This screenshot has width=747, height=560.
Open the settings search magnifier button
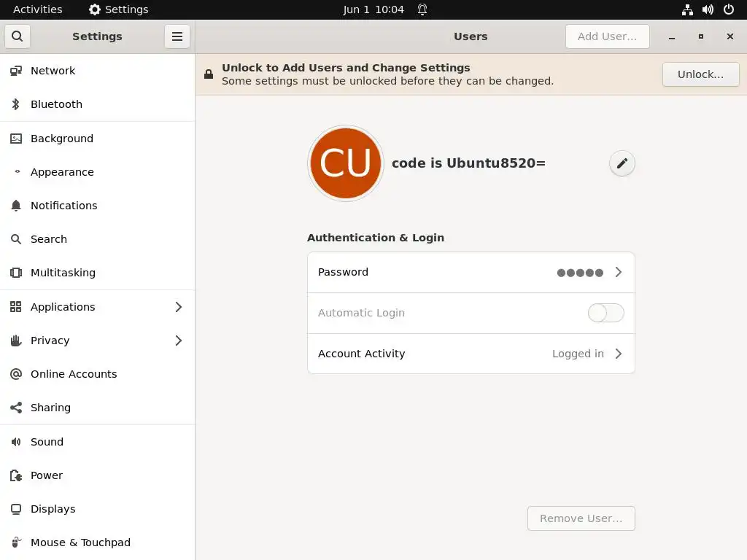[x=18, y=36]
